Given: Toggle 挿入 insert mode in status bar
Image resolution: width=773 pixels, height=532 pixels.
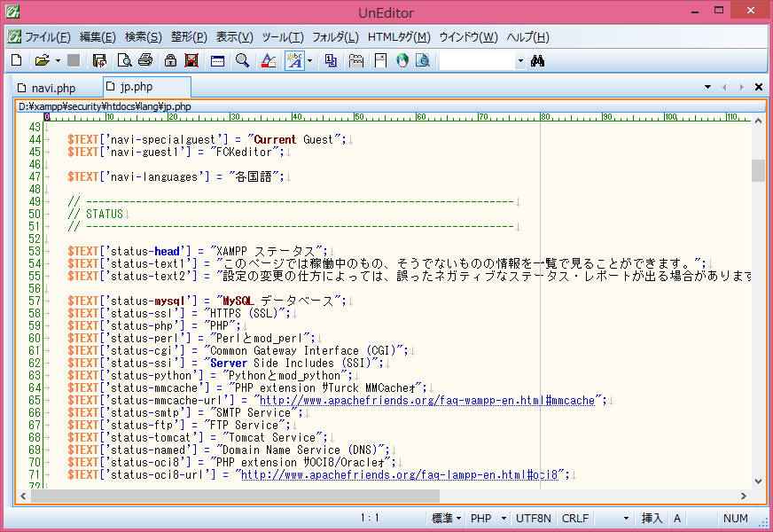Looking at the screenshot, I should pos(652,518).
